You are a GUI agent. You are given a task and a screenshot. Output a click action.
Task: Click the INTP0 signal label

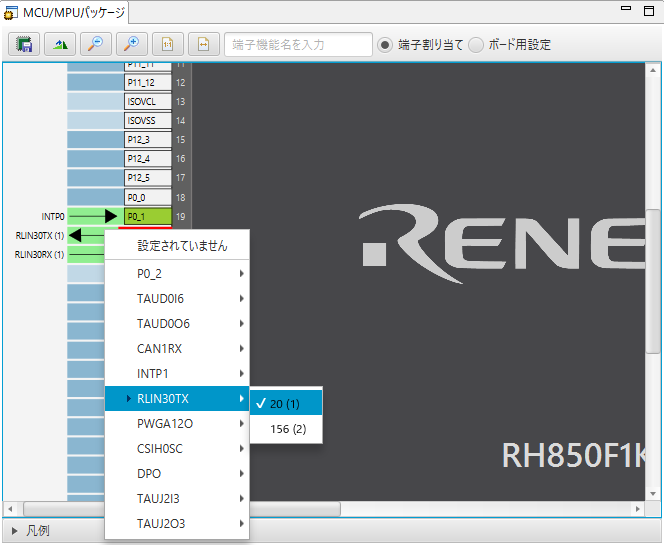coord(53,216)
